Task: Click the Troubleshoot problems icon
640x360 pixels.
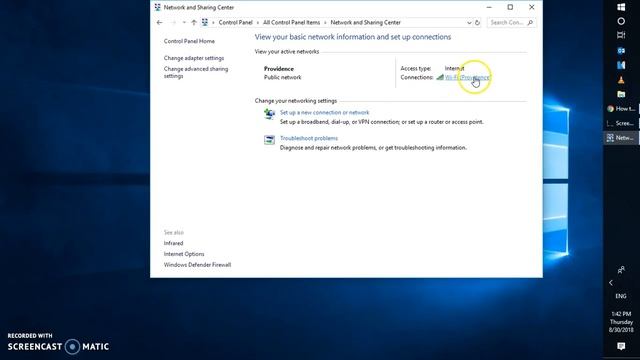Action: pyautogui.click(x=269, y=140)
